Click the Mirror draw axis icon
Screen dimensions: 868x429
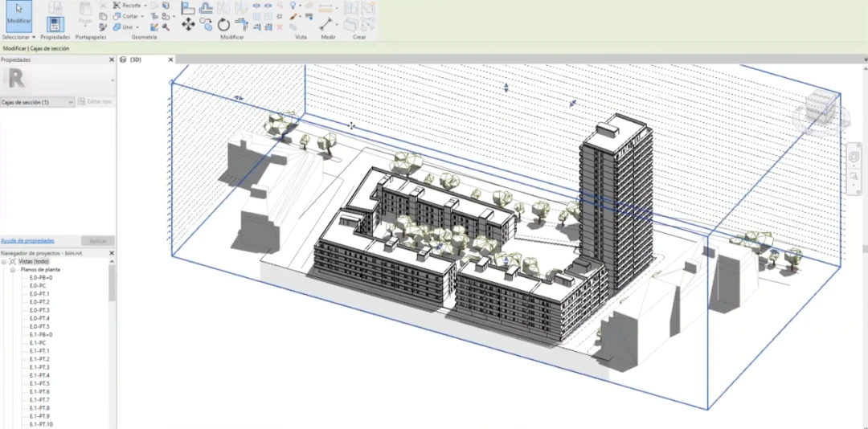coord(241,7)
